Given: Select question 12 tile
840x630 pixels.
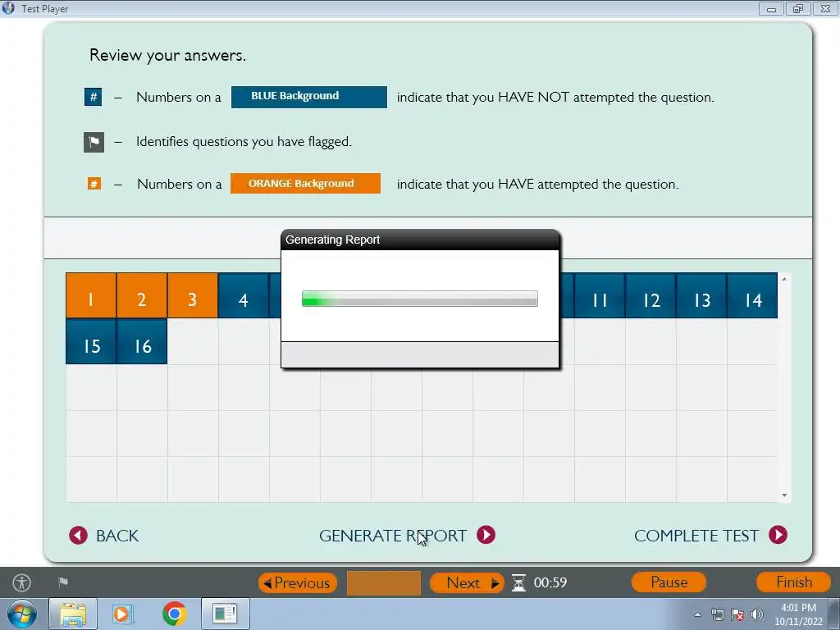Looking at the screenshot, I should pyautogui.click(x=651, y=295).
